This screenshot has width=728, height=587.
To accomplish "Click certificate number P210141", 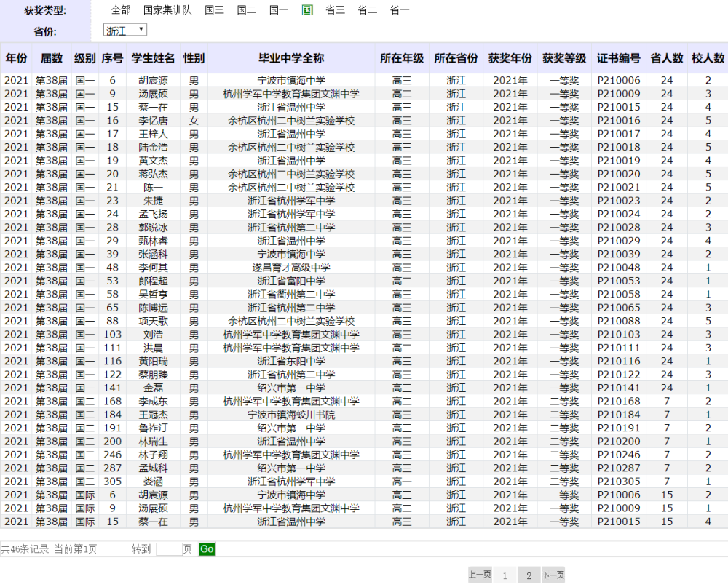I will coord(619,388).
